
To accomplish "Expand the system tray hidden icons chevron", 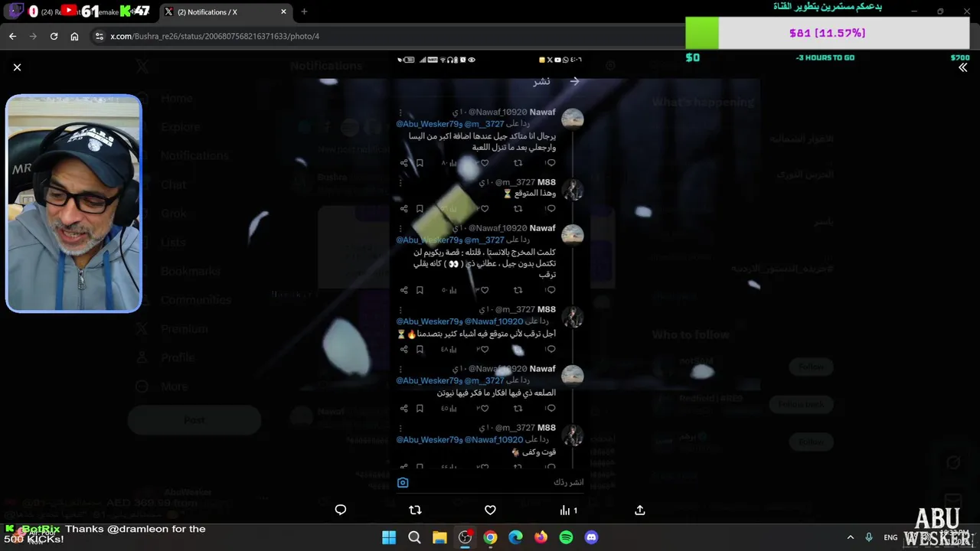I will [x=850, y=537].
